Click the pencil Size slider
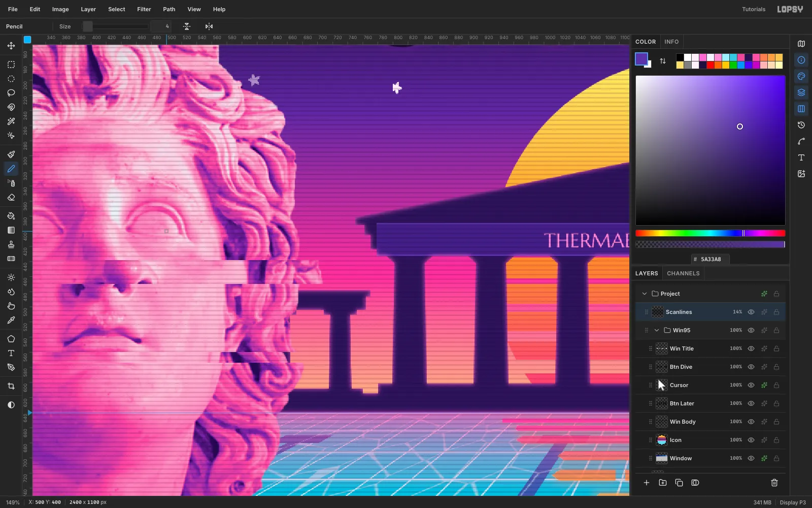 pos(116,26)
